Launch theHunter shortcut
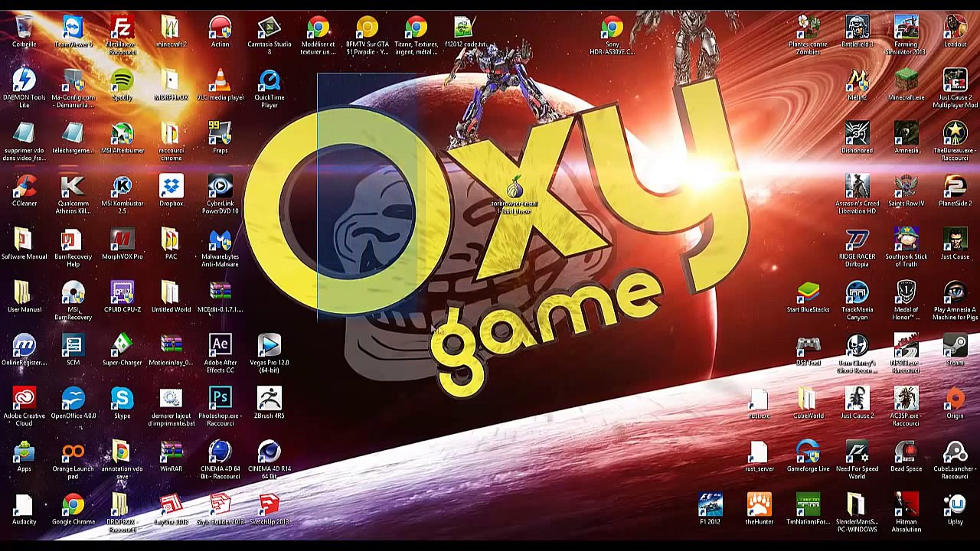The image size is (980, 551). [x=759, y=505]
